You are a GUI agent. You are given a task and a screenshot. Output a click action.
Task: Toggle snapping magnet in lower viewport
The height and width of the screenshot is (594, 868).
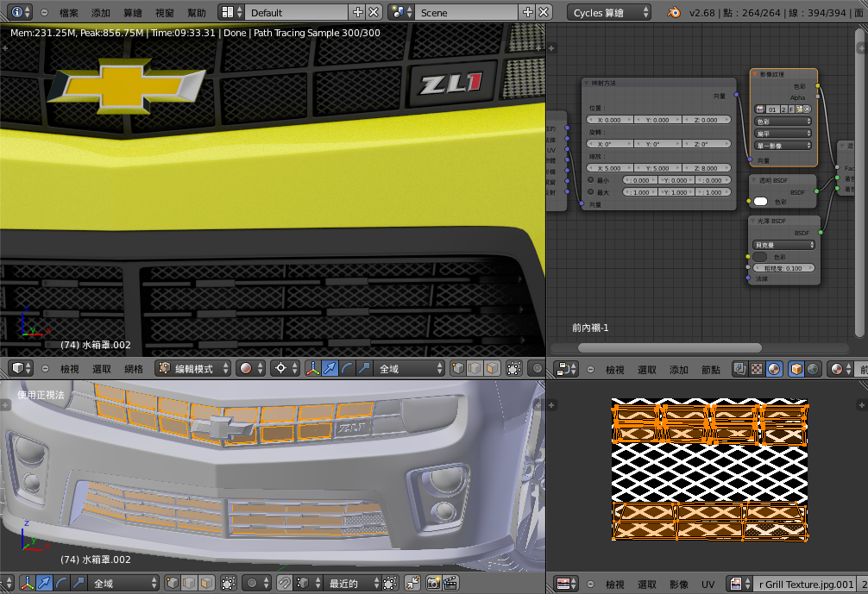click(x=284, y=583)
